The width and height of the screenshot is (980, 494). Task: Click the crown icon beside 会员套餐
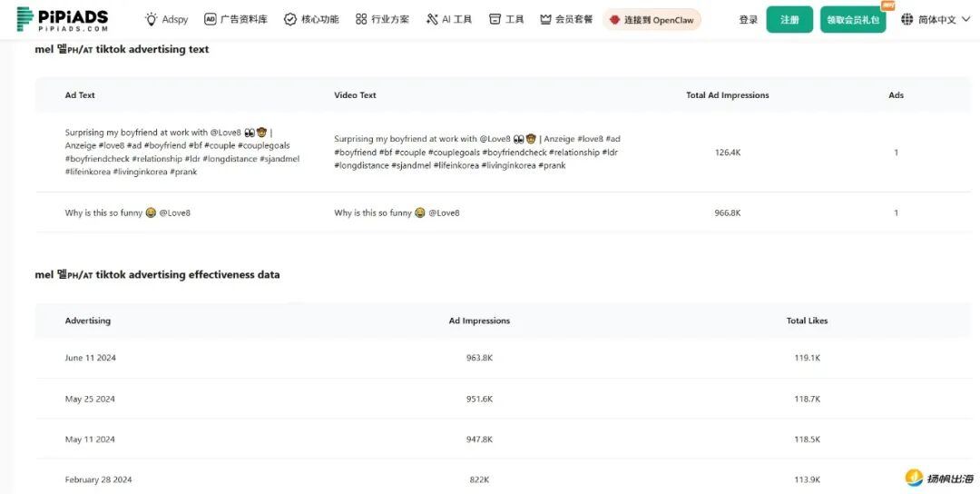point(546,19)
